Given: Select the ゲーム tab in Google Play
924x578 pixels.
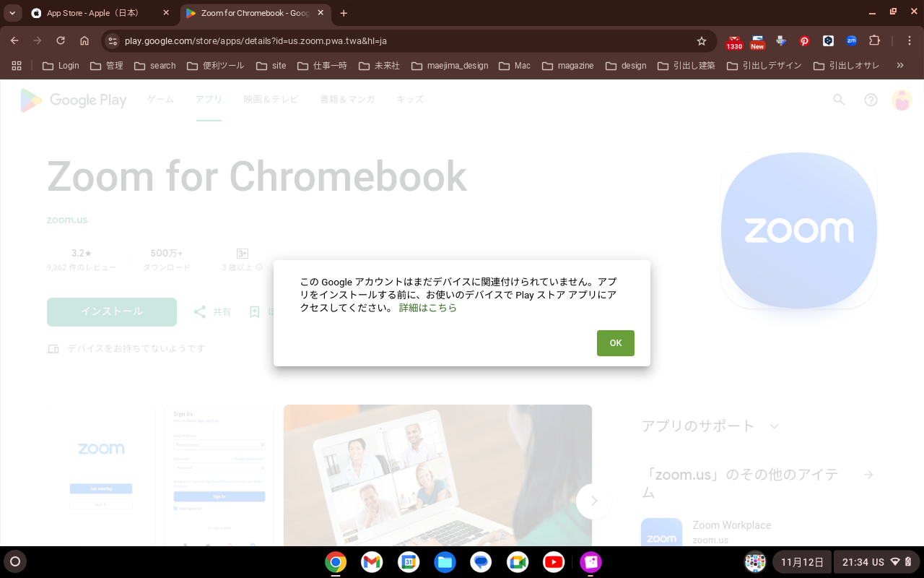Looking at the screenshot, I should click(160, 100).
